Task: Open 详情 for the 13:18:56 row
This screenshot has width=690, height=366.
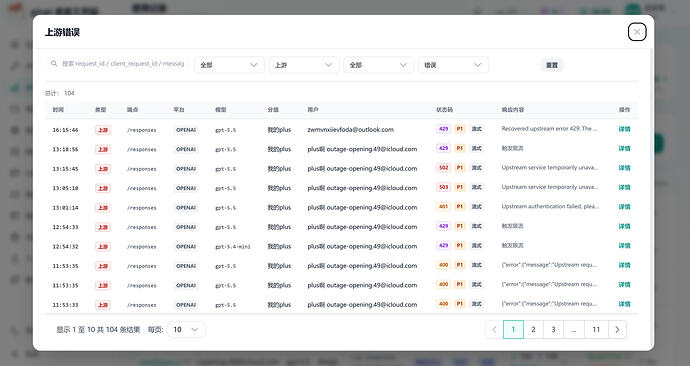Action: (x=624, y=149)
